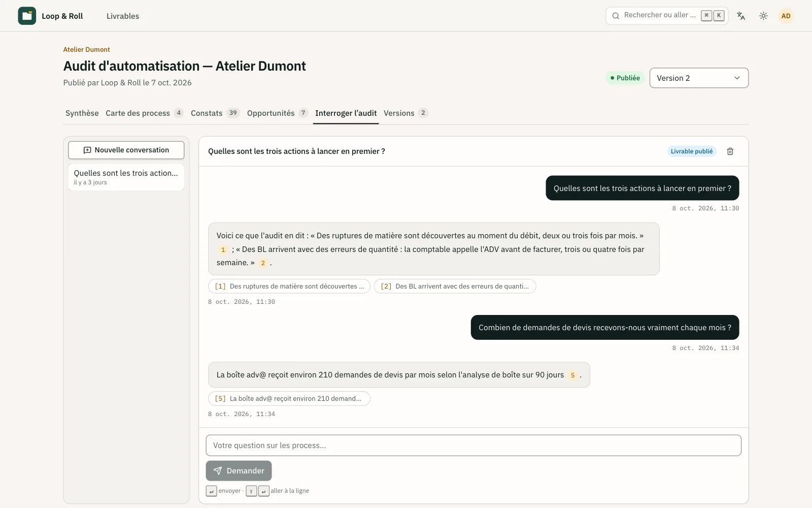Image resolution: width=812 pixels, height=508 pixels.
Task: Click inline citation marker 2
Action: pyautogui.click(x=263, y=263)
